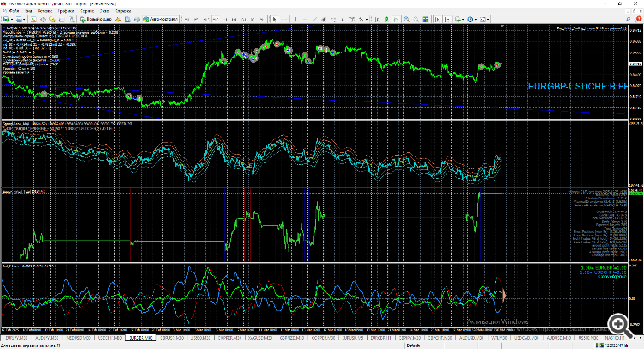This screenshot has width=644, height=349.
Task: Open the Navigator panel icon
Action: pos(52,19)
